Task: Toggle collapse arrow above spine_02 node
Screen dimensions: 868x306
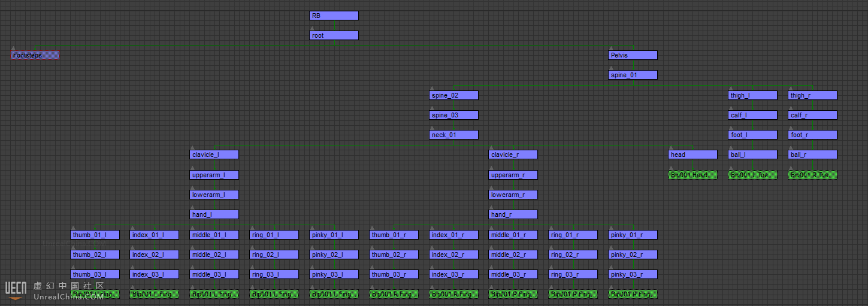Action: [x=432, y=88]
